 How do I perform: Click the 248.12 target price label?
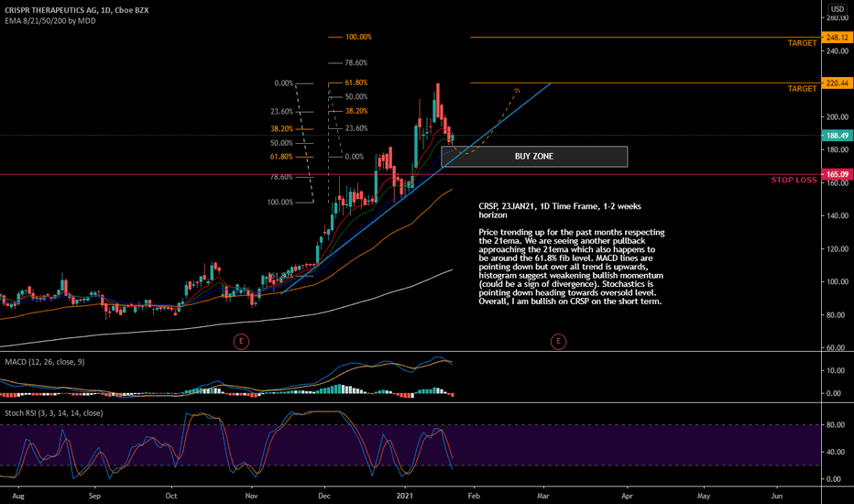[x=838, y=38]
